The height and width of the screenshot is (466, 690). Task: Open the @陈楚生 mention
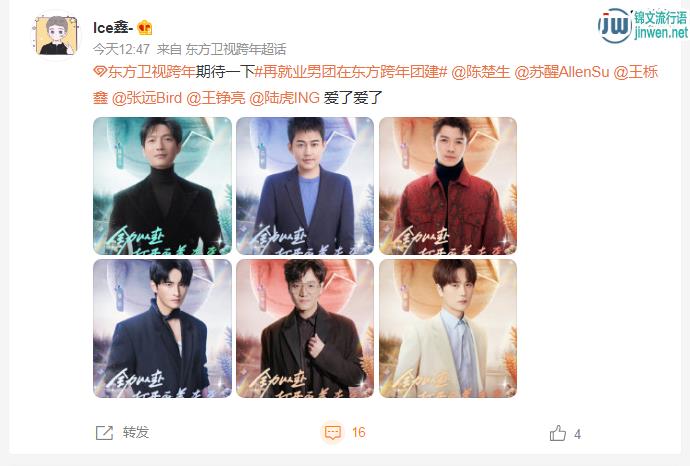(x=481, y=71)
